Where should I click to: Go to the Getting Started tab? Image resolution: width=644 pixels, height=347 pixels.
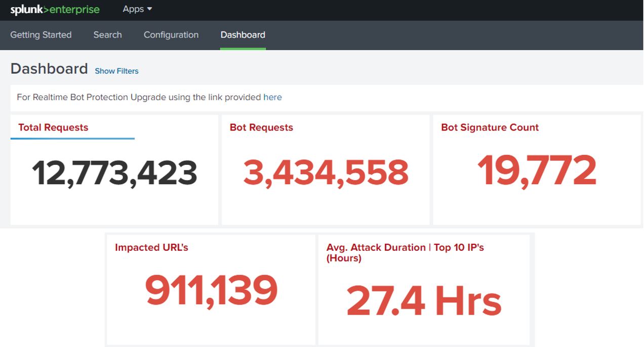41,35
